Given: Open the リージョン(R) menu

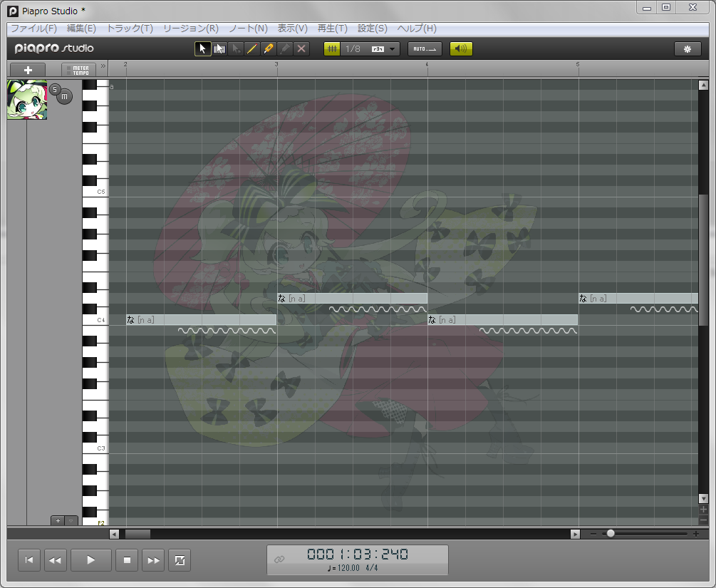Looking at the screenshot, I should tap(191, 29).
